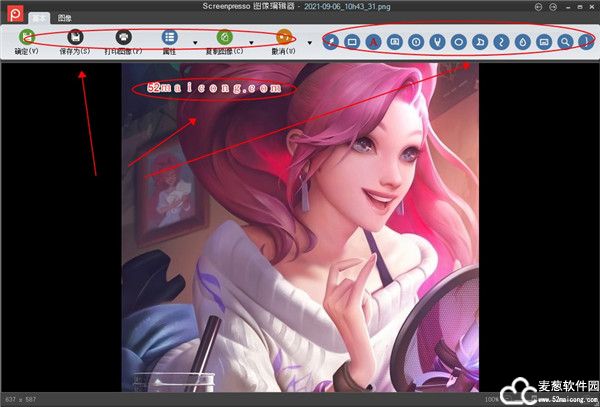Click the 撤消 (Undo) orange icon
The height and width of the screenshot is (407, 600).
coord(284,38)
